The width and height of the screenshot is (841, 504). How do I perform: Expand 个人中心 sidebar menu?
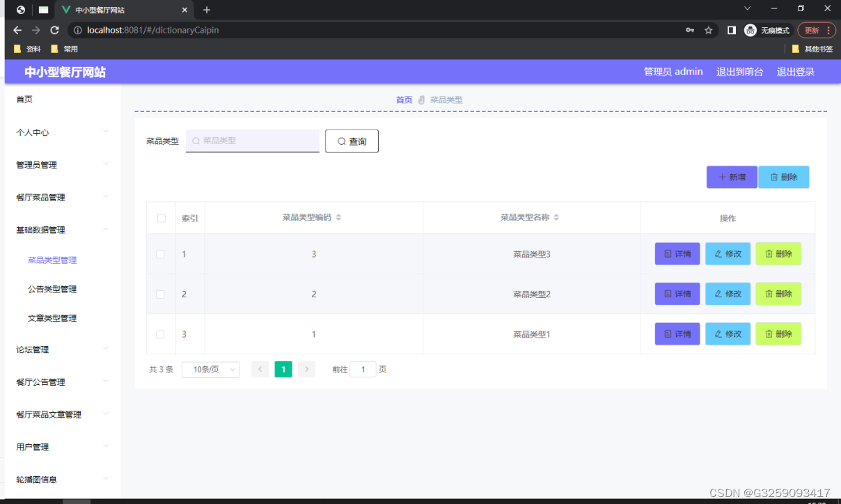[63, 132]
